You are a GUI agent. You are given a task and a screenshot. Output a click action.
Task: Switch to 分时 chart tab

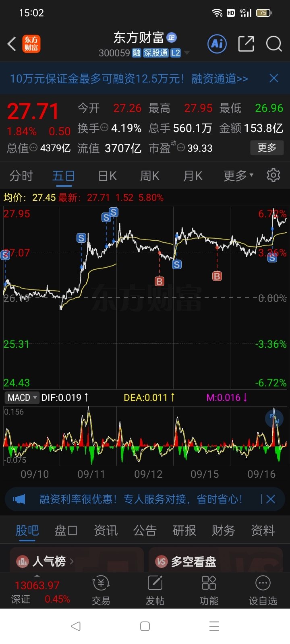click(x=21, y=176)
